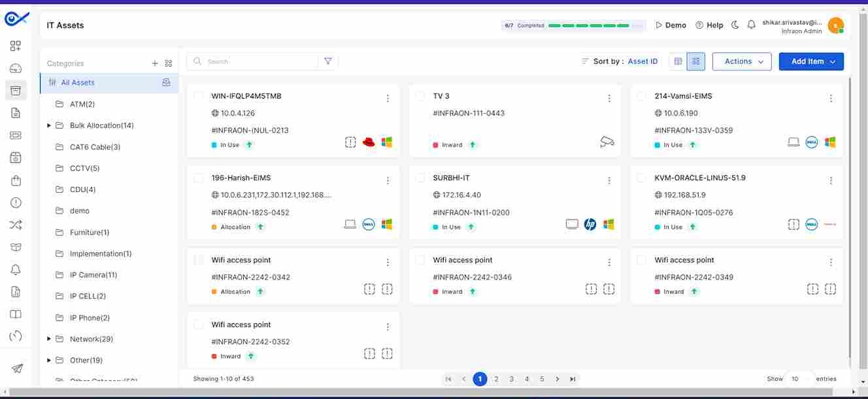This screenshot has width=868, height=399.
Task: Toggle dark mode moon icon
Action: [x=735, y=25]
